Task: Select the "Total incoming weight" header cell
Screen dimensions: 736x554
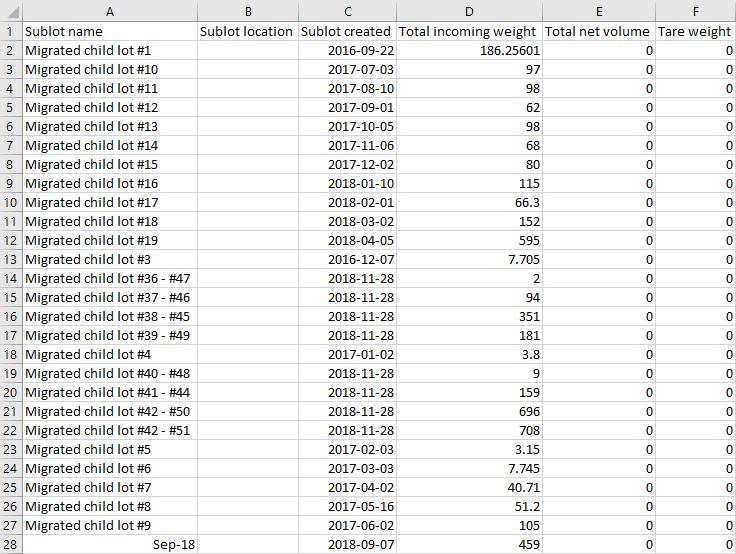Action: click(469, 31)
